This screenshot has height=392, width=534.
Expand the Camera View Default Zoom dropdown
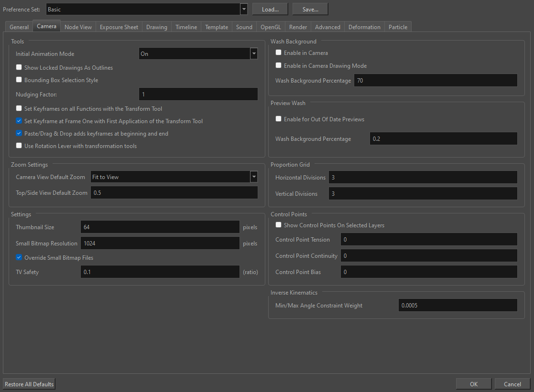point(254,177)
